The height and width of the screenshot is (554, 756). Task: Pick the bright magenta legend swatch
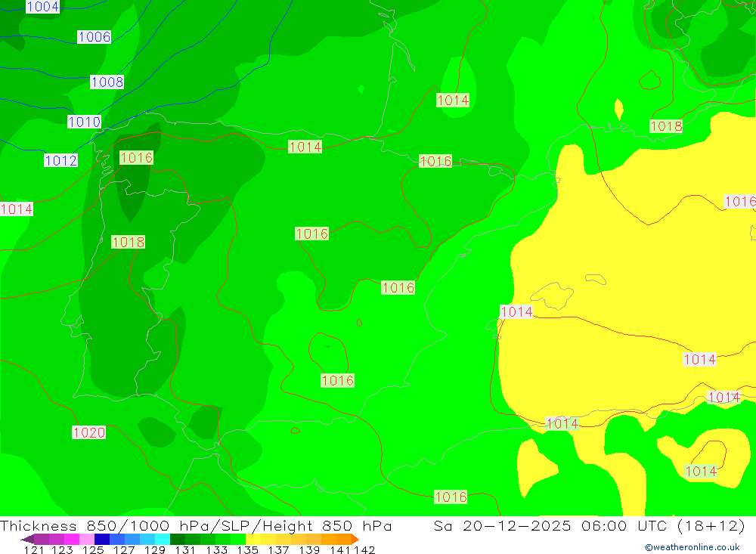(70, 539)
